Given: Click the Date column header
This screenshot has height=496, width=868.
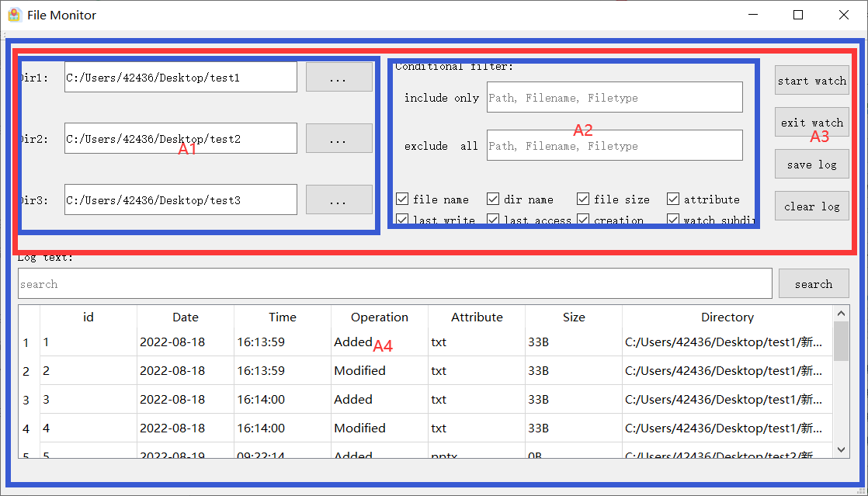Looking at the screenshot, I should [x=186, y=317].
